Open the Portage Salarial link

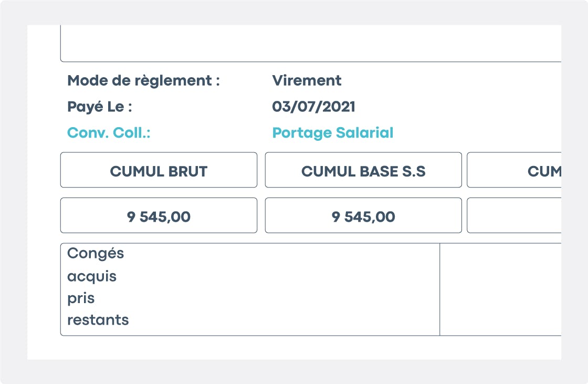click(332, 133)
